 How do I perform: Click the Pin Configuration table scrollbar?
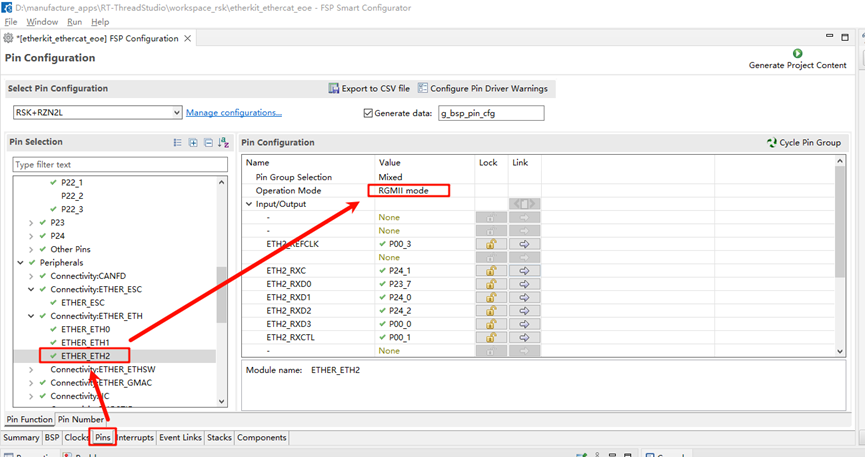coord(840,222)
